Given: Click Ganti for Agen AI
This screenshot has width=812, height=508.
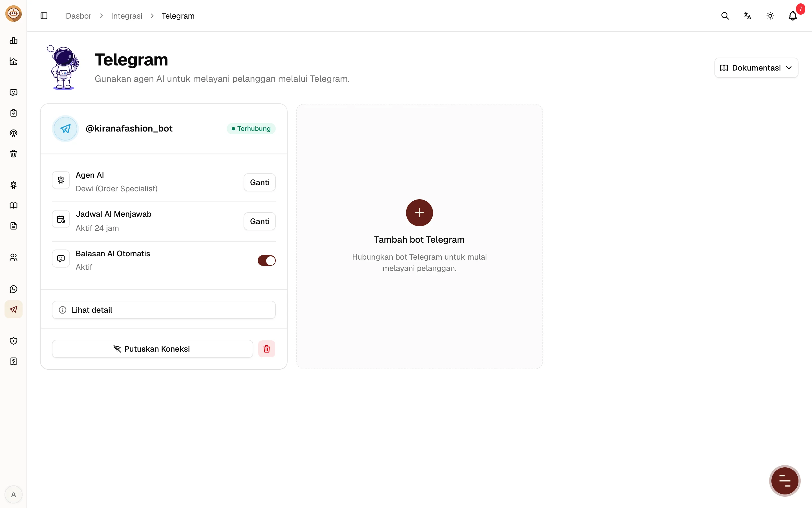Looking at the screenshot, I should point(259,182).
